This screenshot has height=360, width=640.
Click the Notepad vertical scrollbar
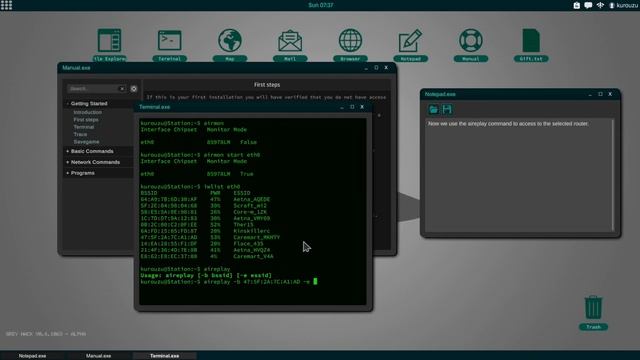click(x=613, y=176)
